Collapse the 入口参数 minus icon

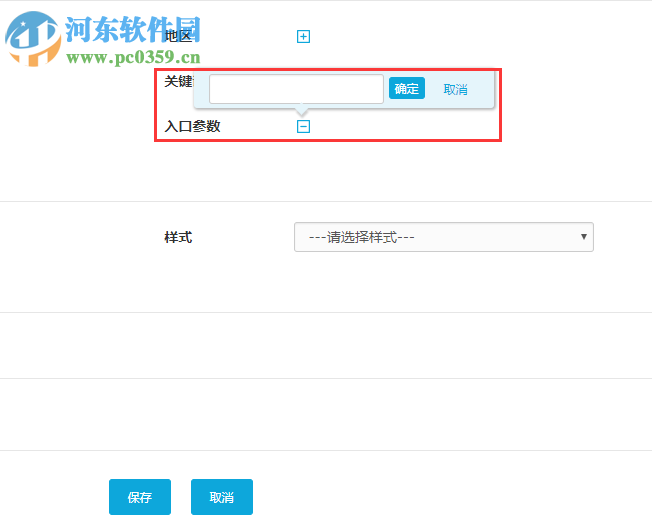pyautogui.click(x=303, y=126)
